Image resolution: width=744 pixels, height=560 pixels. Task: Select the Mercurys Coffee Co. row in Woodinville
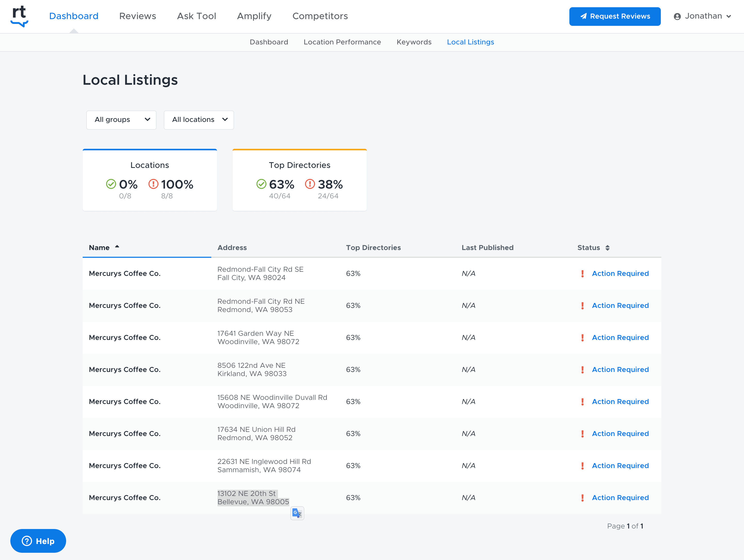[x=125, y=337]
